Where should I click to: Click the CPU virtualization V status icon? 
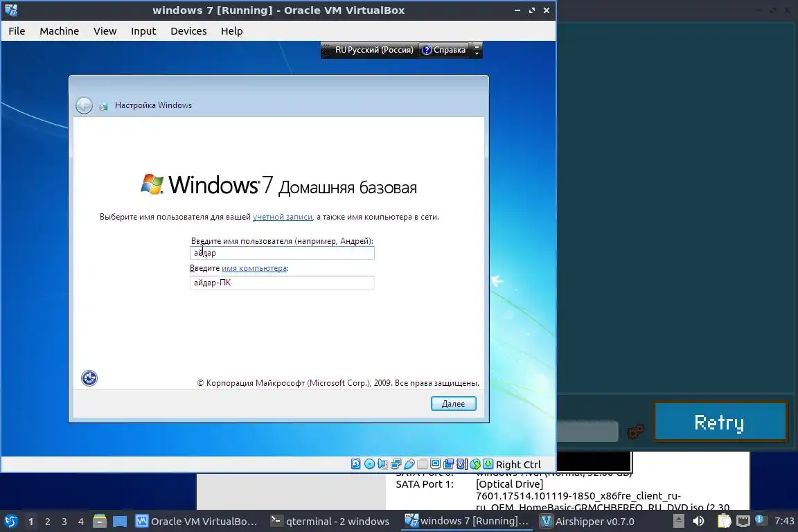[461, 464]
